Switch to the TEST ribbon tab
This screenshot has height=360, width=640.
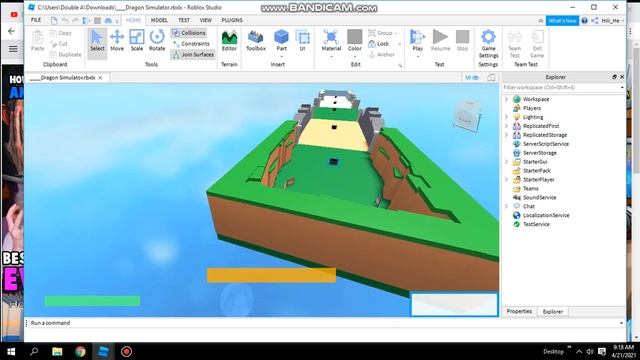click(184, 20)
